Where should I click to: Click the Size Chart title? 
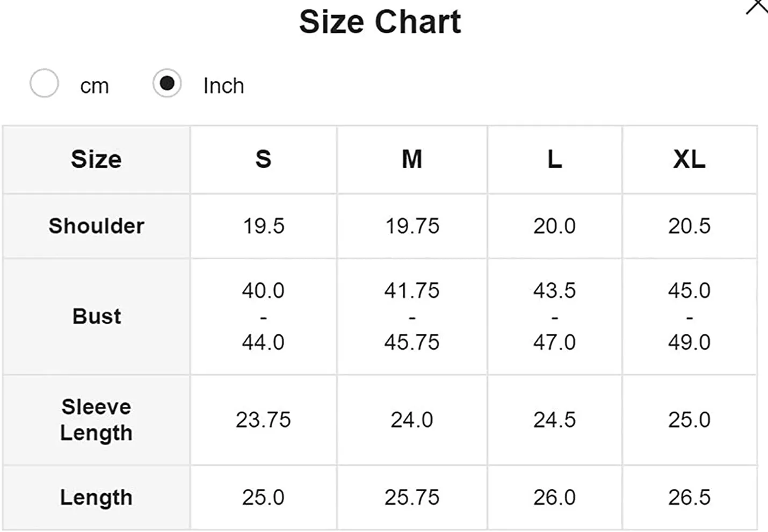(x=380, y=22)
